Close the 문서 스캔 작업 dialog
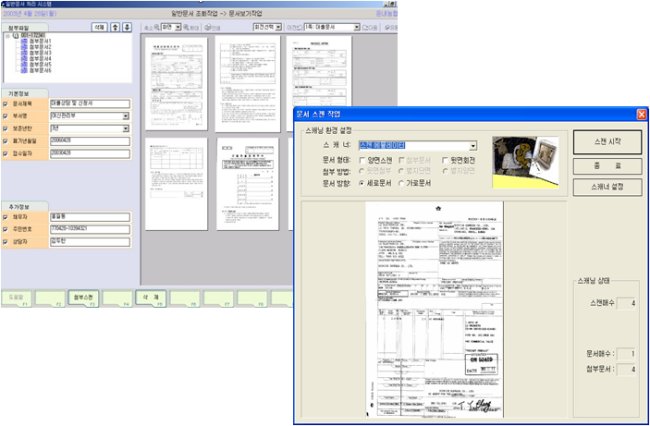The height and width of the screenshot is (426, 650). pos(639,114)
